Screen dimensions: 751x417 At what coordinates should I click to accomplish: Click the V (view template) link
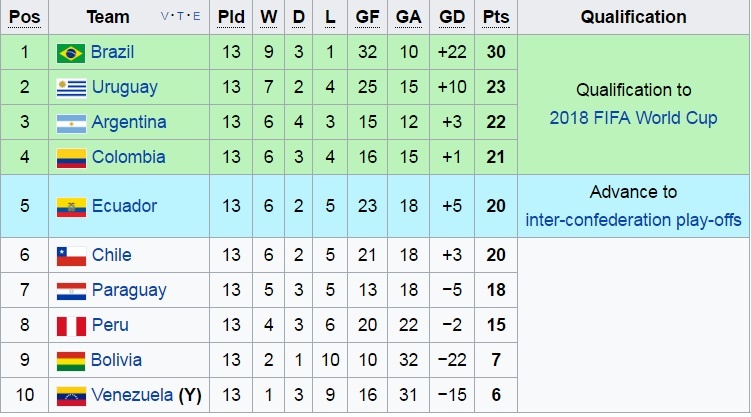tap(165, 17)
